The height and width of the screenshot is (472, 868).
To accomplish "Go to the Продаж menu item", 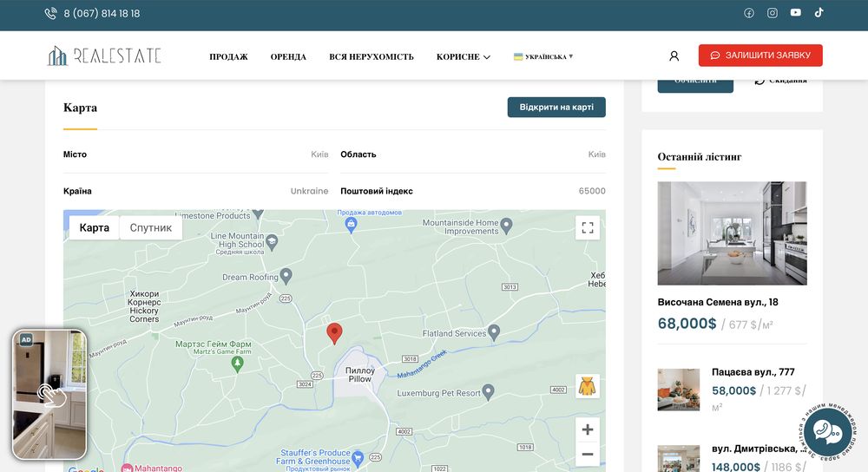I will (x=228, y=56).
